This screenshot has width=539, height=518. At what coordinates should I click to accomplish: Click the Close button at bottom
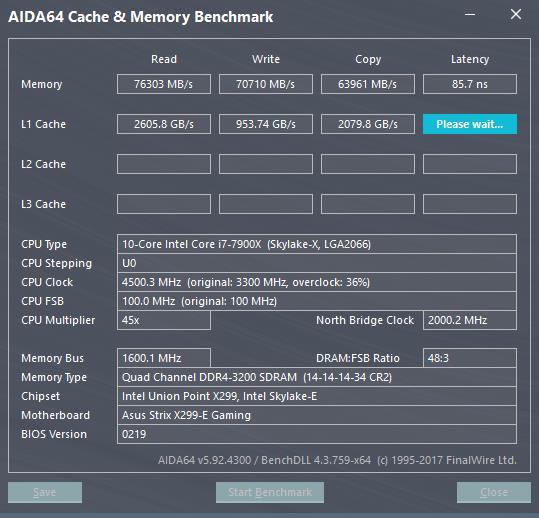coord(494,492)
